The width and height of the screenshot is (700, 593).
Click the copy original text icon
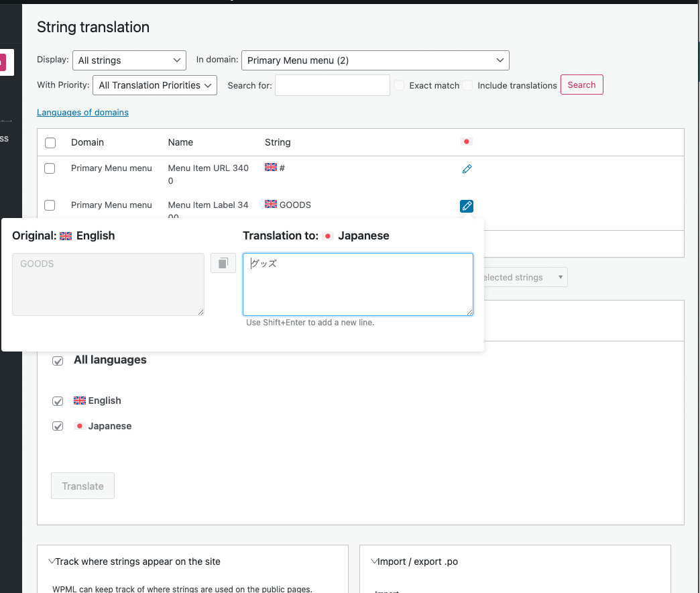click(x=223, y=263)
